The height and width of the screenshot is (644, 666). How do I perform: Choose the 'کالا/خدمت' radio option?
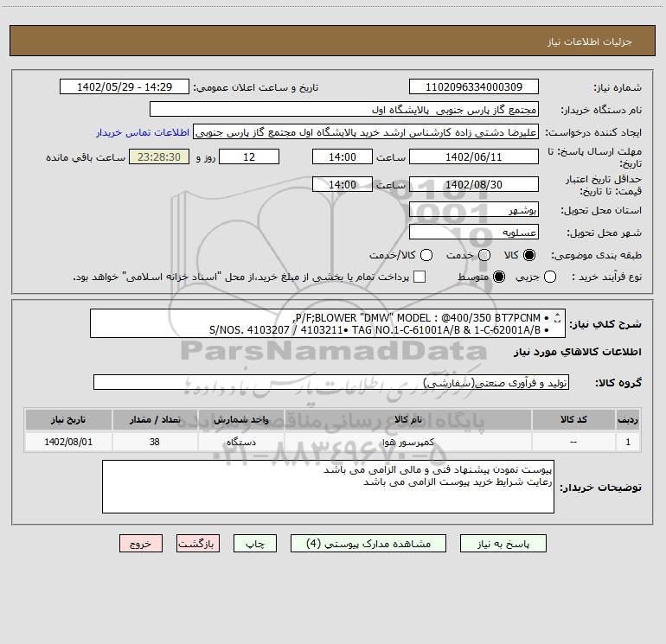pyautogui.click(x=426, y=256)
